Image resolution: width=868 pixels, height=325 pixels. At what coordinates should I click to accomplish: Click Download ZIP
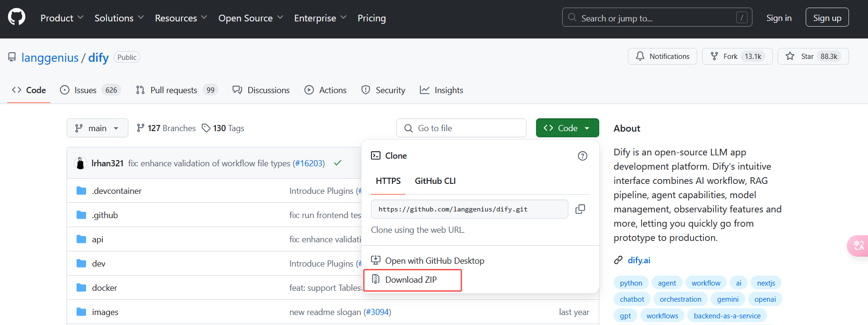click(411, 280)
